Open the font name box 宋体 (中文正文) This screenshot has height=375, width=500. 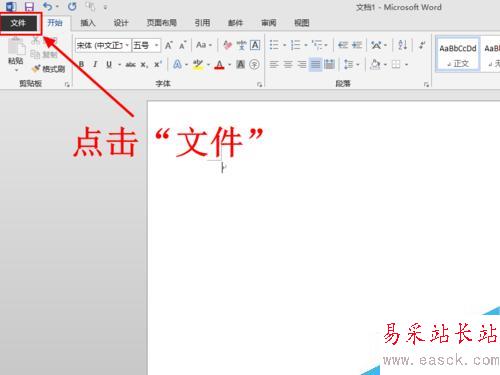pos(103,45)
